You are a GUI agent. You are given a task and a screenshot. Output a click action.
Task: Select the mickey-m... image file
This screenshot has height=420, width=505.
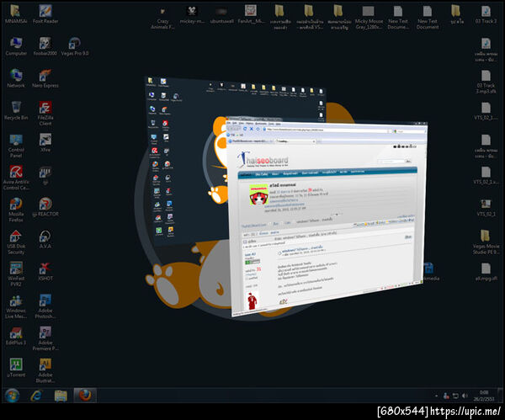[192, 14]
